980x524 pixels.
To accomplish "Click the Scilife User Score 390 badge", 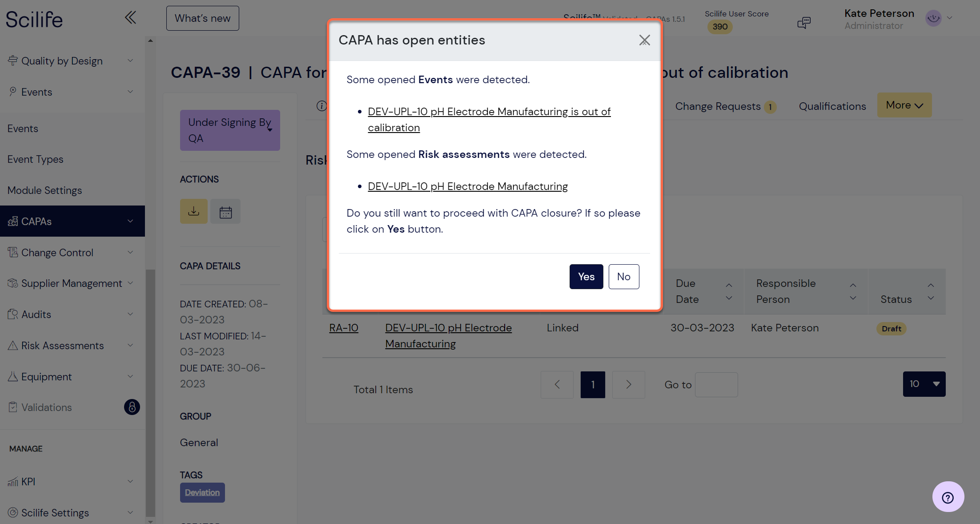I will tap(720, 27).
